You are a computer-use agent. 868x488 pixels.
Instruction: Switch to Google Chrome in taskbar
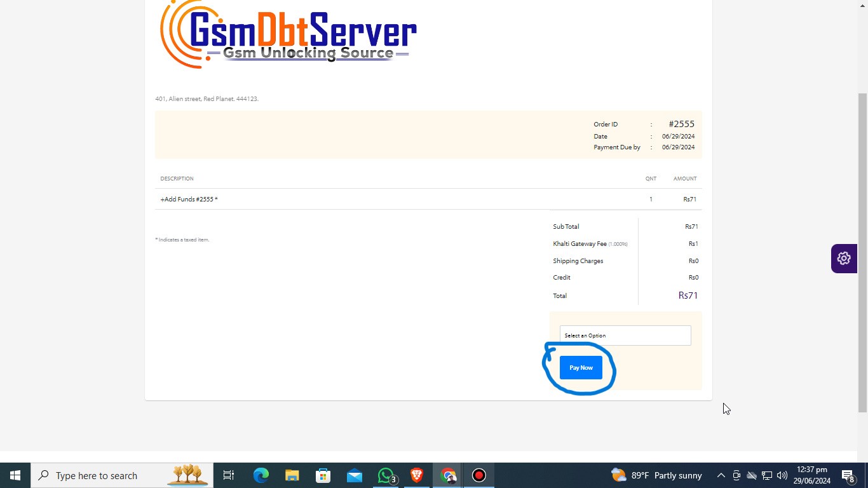pos(448,475)
